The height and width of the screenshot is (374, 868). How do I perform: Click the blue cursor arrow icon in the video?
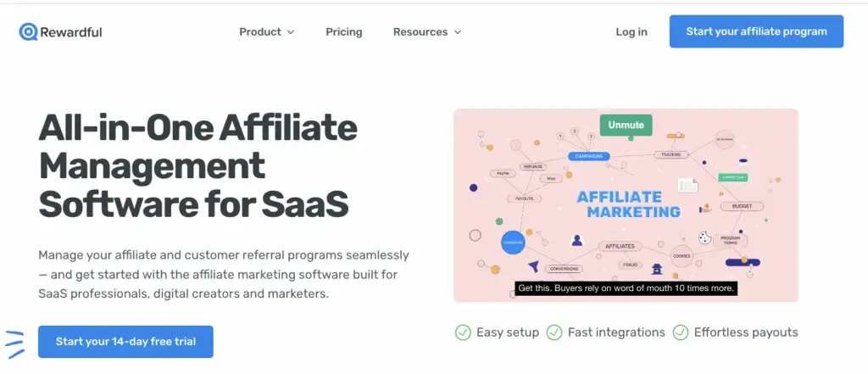(x=533, y=266)
